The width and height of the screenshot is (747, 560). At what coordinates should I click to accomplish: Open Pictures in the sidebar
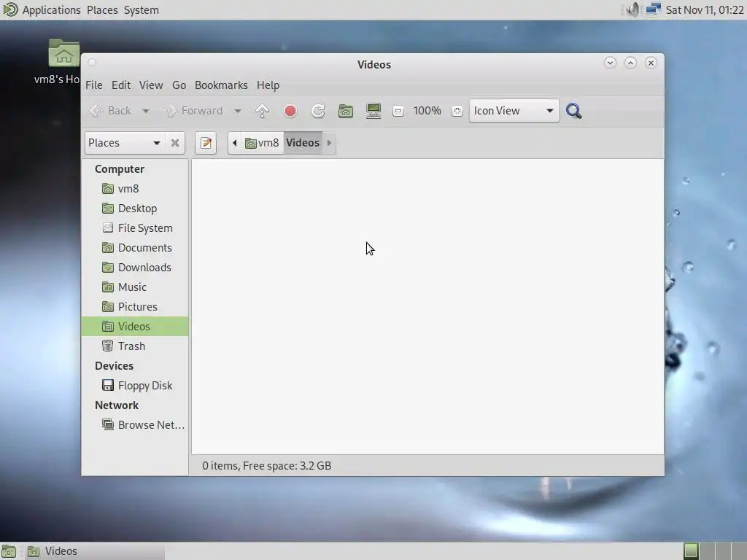tap(135, 307)
